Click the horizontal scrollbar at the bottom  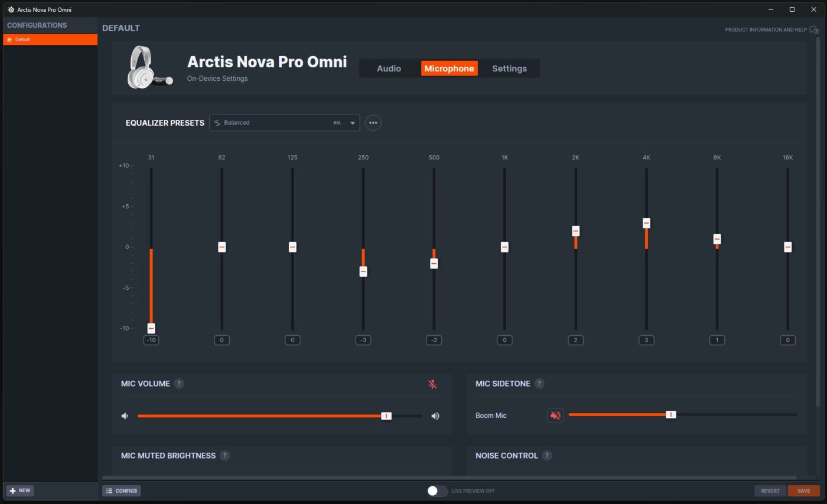tap(449, 477)
